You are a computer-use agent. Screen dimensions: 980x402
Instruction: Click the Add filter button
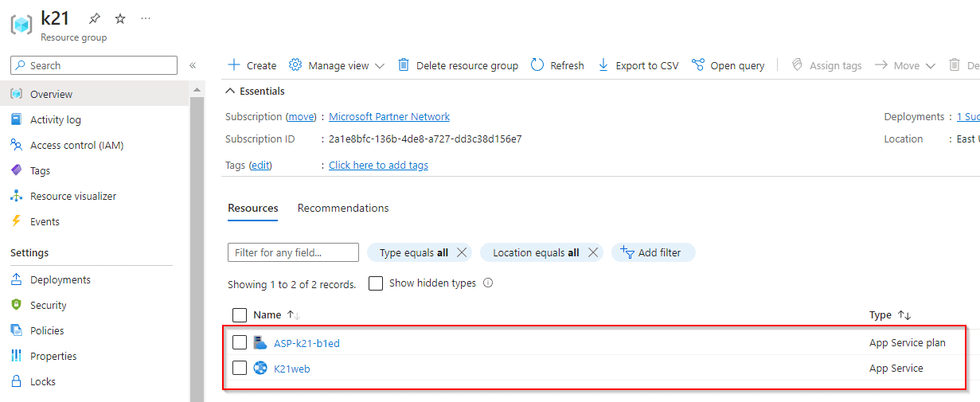653,252
